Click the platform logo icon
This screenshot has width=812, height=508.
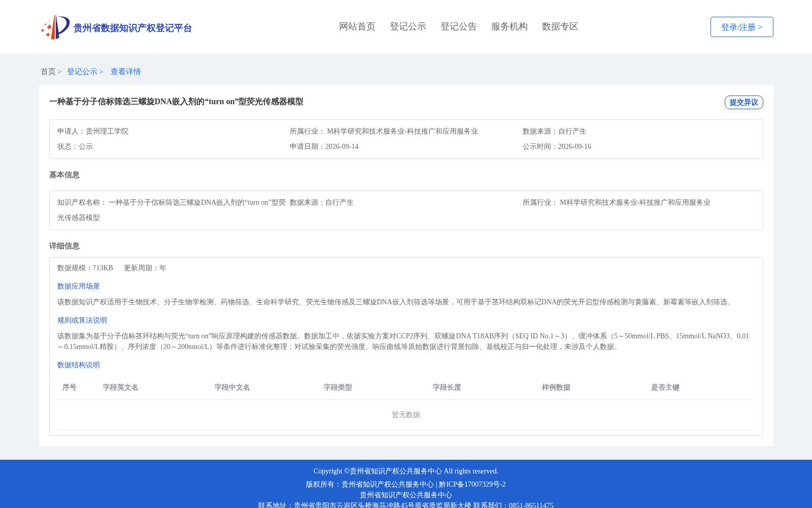point(55,27)
